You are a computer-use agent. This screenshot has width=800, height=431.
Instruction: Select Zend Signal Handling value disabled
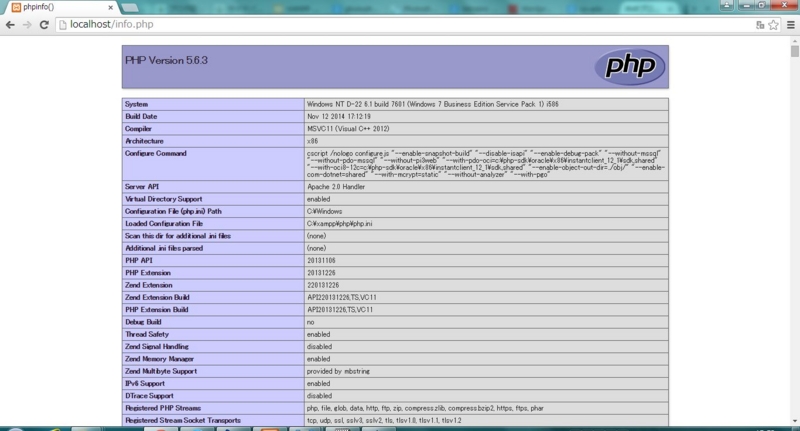[x=319, y=346]
